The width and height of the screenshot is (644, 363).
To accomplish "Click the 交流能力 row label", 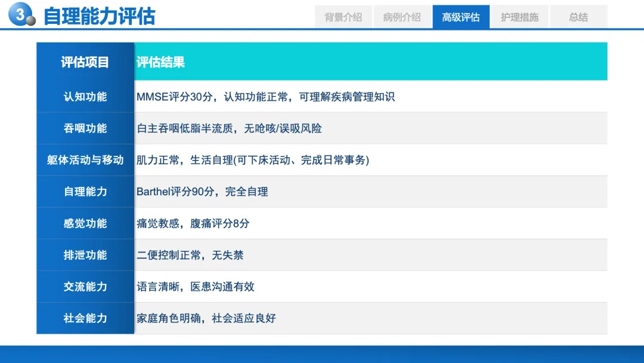I will [85, 287].
